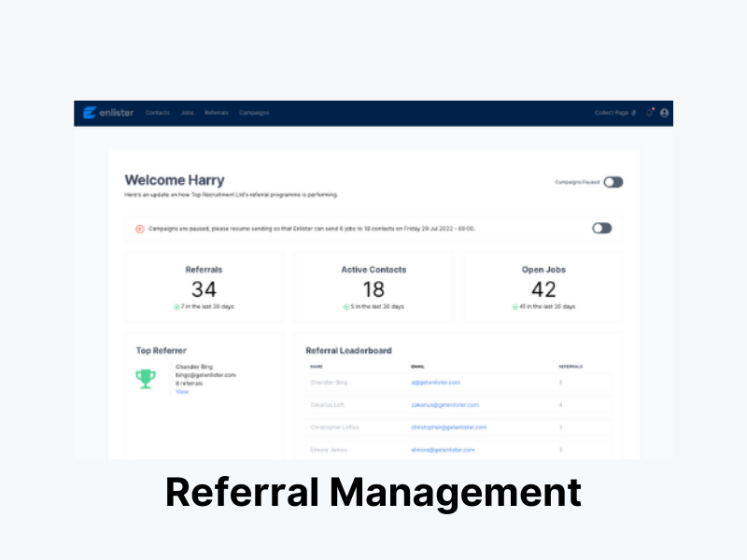This screenshot has width=747, height=560.
Task: Click the Enlister logo
Action: tap(108, 113)
